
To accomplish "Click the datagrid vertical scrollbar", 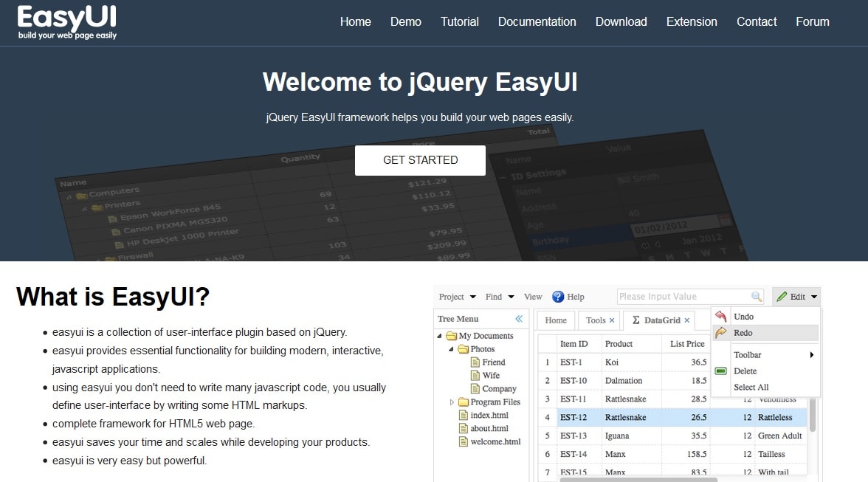I will pos(813,415).
